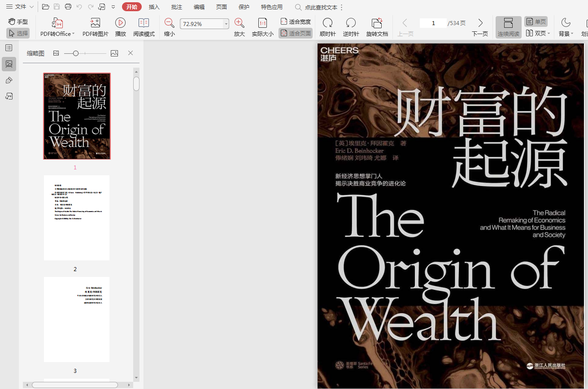Click the PDF转图片 icon
This screenshot has width=588, height=389.
pos(95,23)
